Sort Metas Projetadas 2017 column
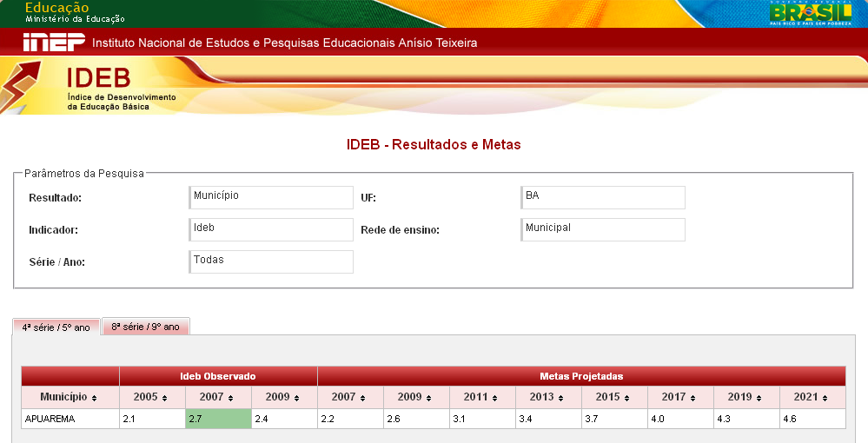The height and width of the screenshot is (443, 868). (x=692, y=398)
